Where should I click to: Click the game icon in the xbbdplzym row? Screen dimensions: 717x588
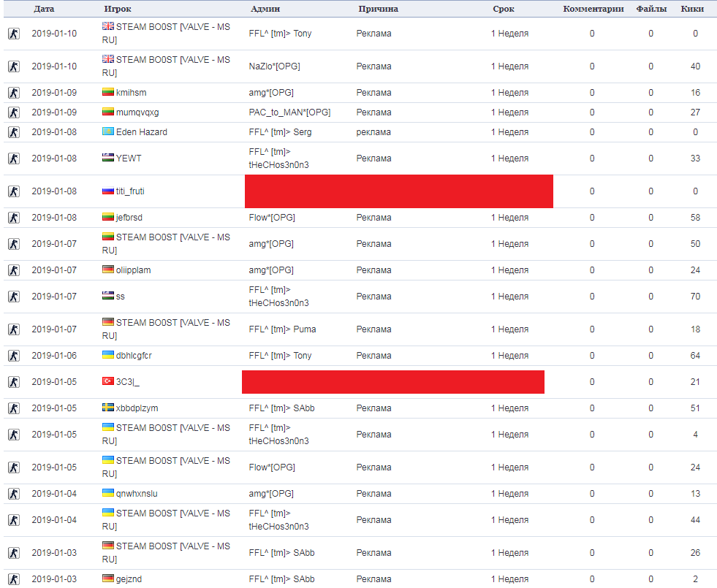[x=14, y=408]
